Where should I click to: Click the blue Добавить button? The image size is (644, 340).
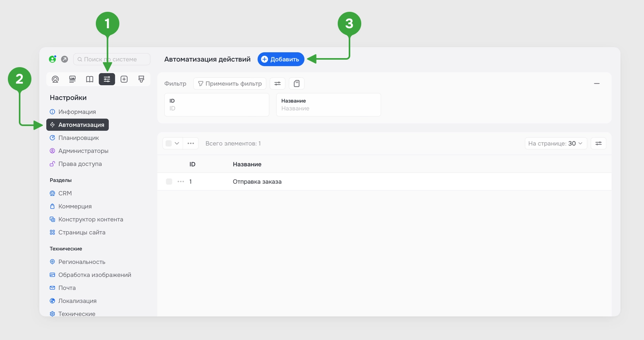coord(281,59)
